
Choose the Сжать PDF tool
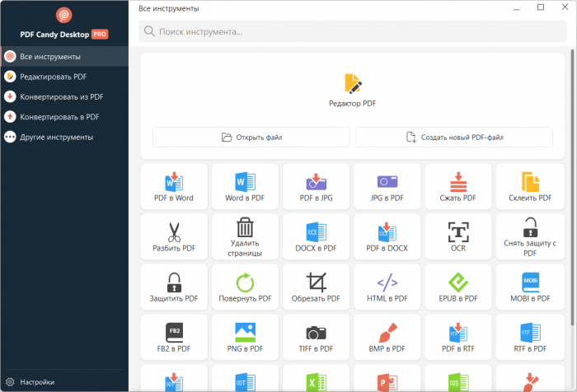click(458, 187)
